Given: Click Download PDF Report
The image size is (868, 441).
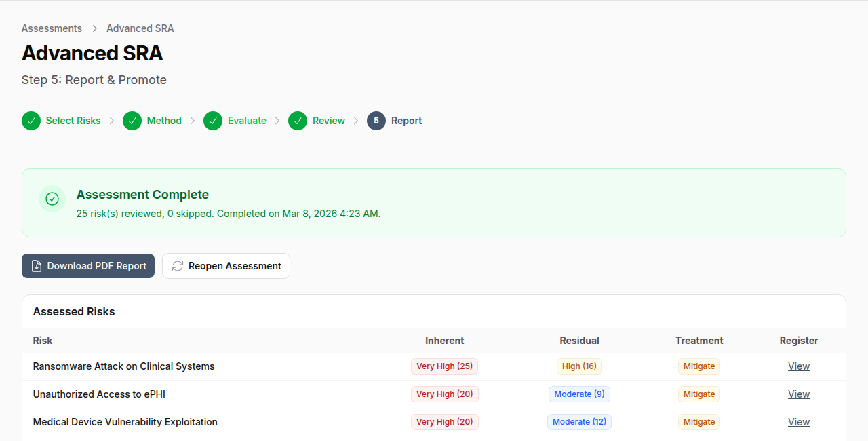Looking at the screenshot, I should click(87, 265).
